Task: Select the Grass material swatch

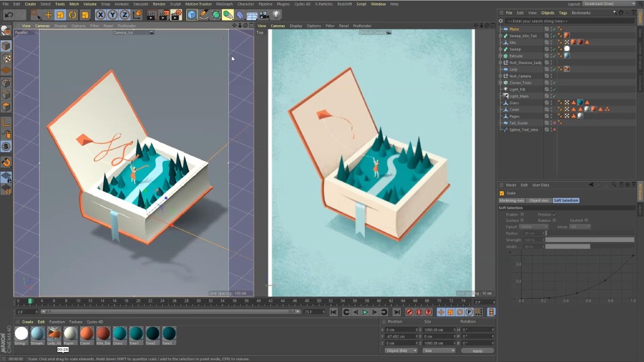Action: 119,334
